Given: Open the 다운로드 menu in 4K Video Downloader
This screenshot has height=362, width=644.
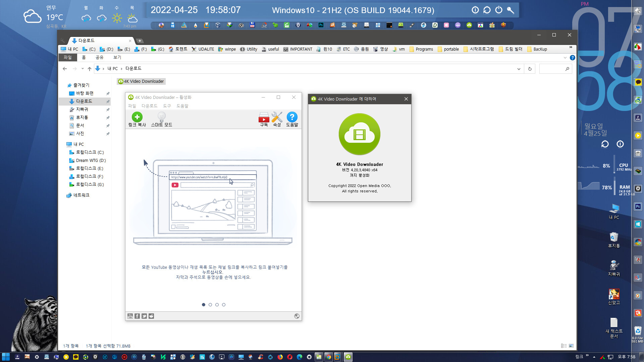Looking at the screenshot, I should 149,106.
